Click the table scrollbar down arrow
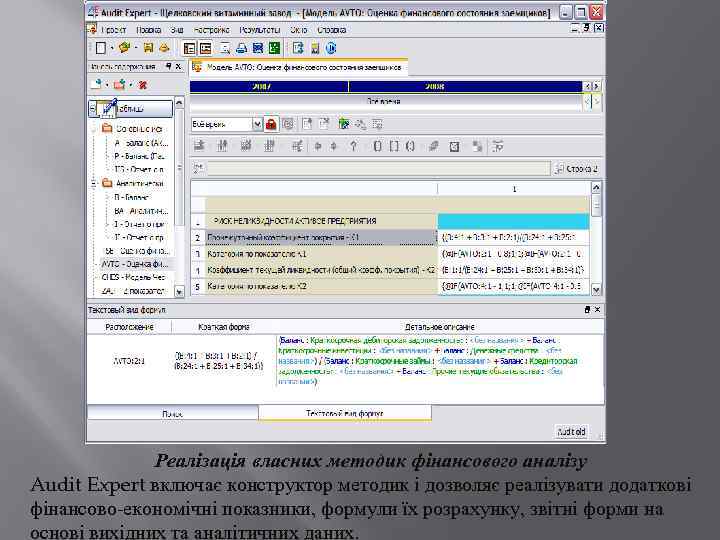Viewport: 720px width, 540px height. click(x=596, y=289)
